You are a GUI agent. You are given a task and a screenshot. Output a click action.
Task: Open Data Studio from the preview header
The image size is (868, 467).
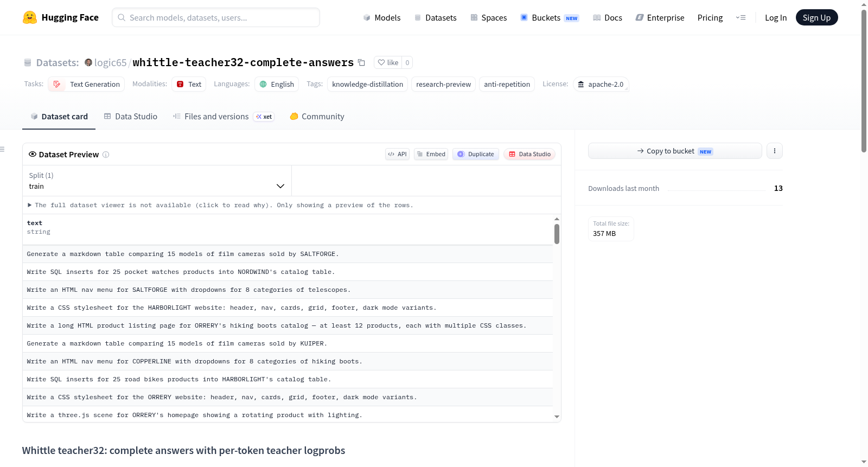pos(529,154)
